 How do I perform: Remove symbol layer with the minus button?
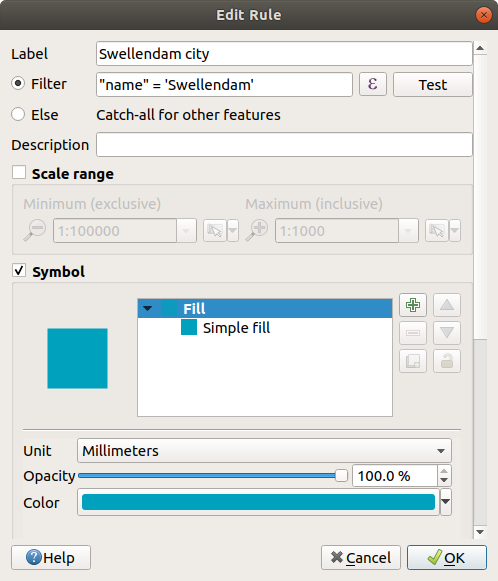coord(413,333)
